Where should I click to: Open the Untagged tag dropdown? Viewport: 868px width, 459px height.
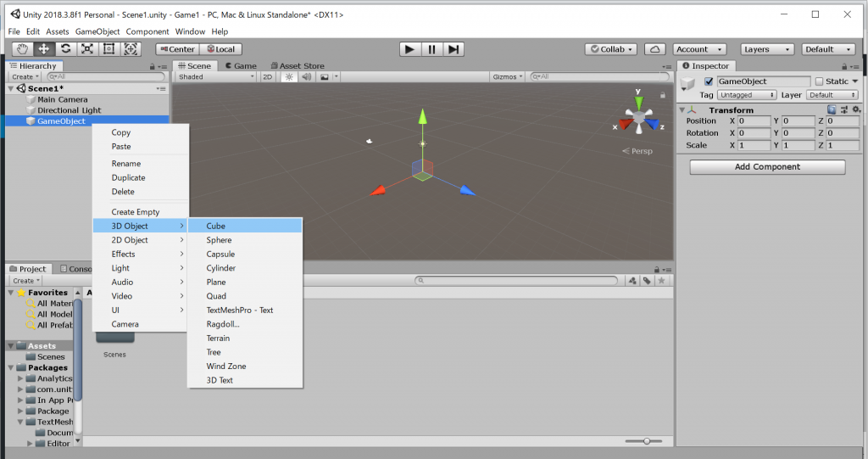point(747,95)
